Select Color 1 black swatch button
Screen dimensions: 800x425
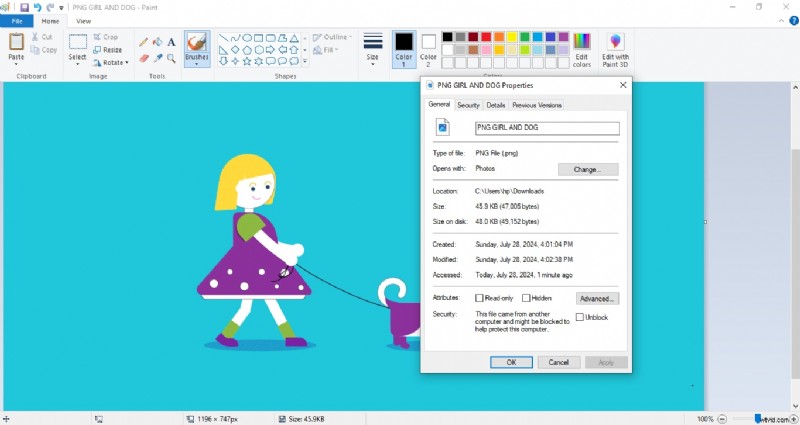click(x=404, y=49)
